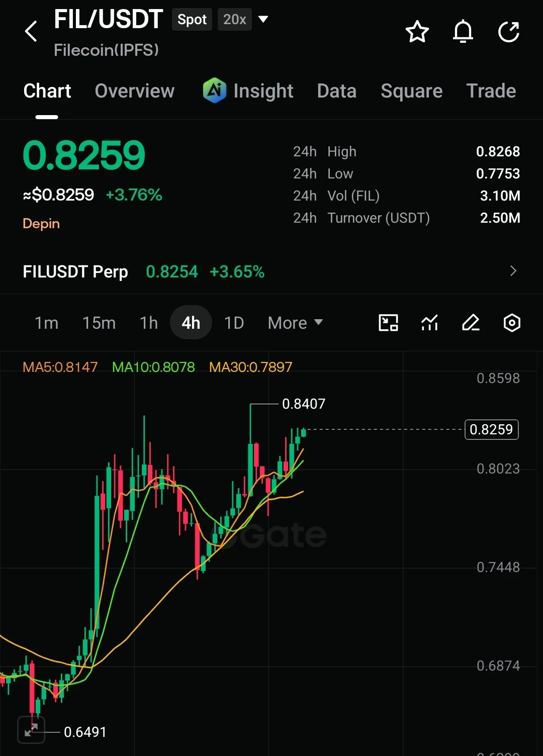The height and width of the screenshot is (756, 543).
Task: Add FIL/USDT to favorites with star
Action: tap(417, 32)
